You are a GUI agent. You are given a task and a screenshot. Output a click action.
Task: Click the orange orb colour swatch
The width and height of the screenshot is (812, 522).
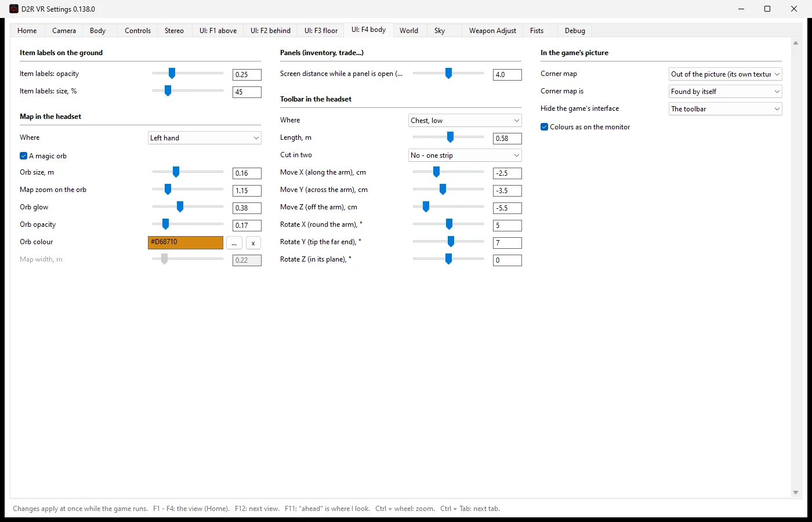pyautogui.click(x=186, y=242)
